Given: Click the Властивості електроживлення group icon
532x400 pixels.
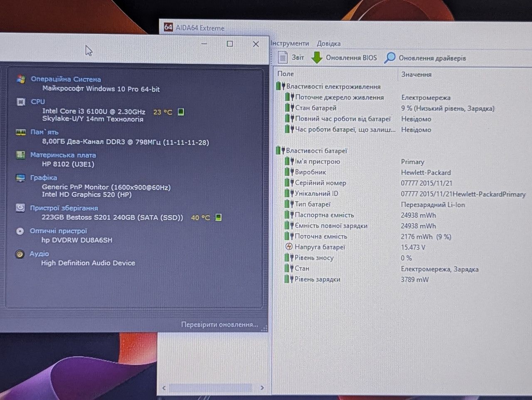Looking at the screenshot, I should click(281, 86).
